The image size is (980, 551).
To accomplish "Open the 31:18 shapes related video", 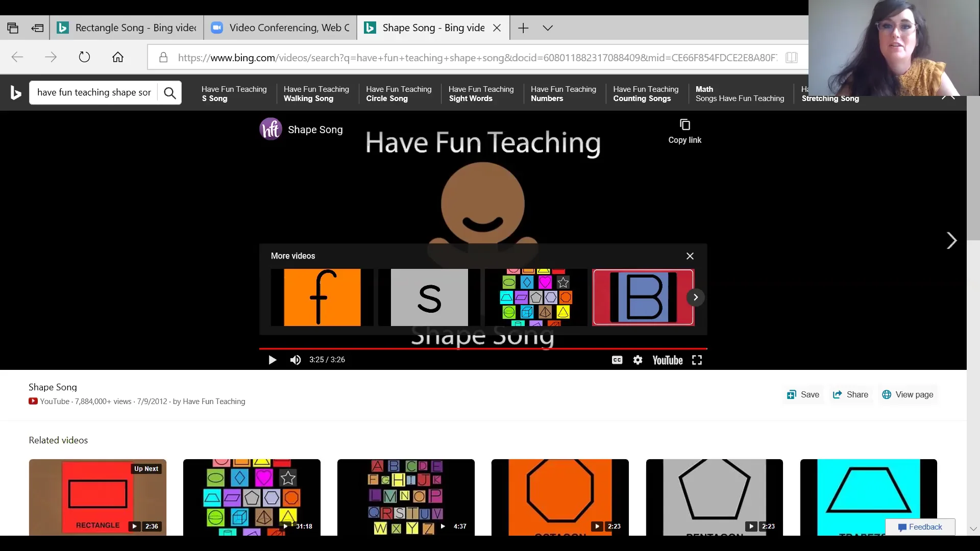I will point(252,497).
